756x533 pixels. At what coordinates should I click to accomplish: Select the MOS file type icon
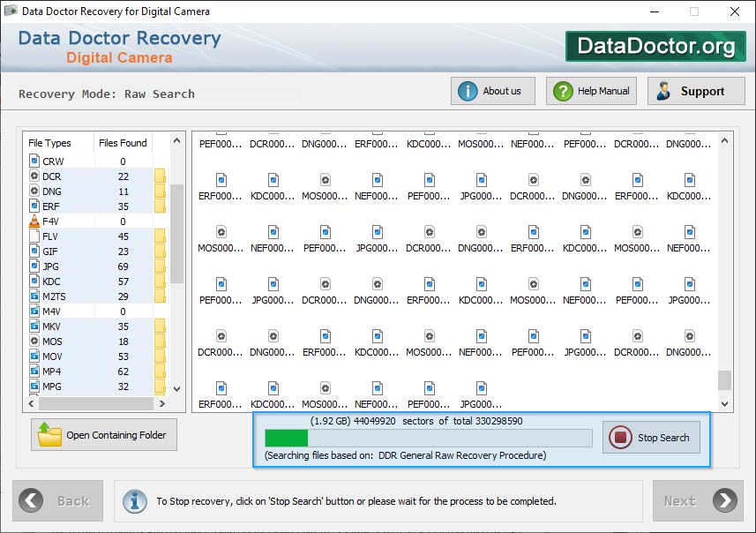click(34, 342)
